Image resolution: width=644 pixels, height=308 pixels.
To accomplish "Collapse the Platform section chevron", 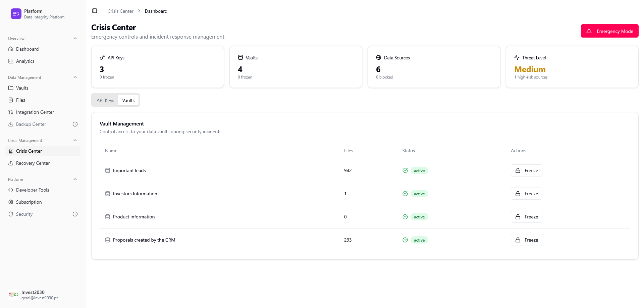I will (75, 179).
